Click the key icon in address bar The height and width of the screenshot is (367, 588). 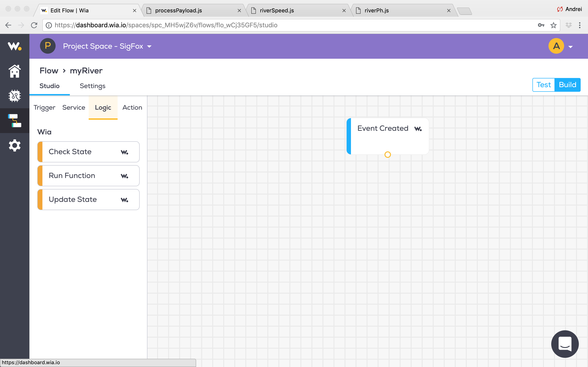pos(541,25)
